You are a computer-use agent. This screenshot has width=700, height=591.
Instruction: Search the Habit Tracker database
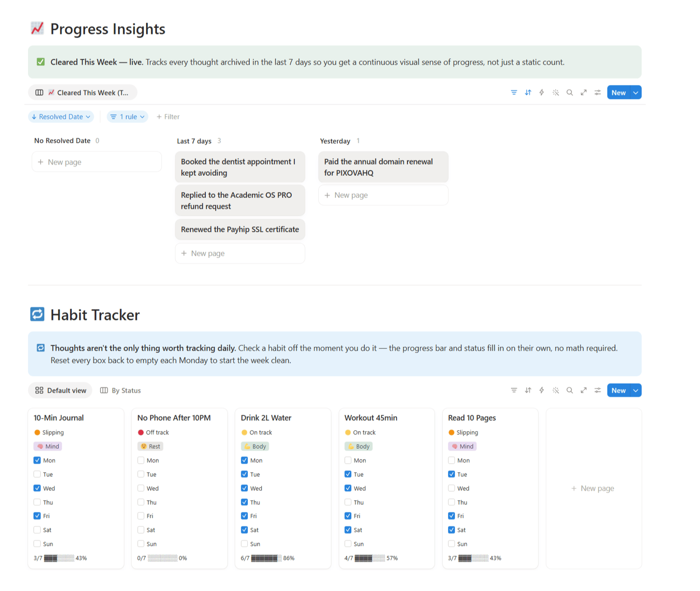[x=570, y=390]
